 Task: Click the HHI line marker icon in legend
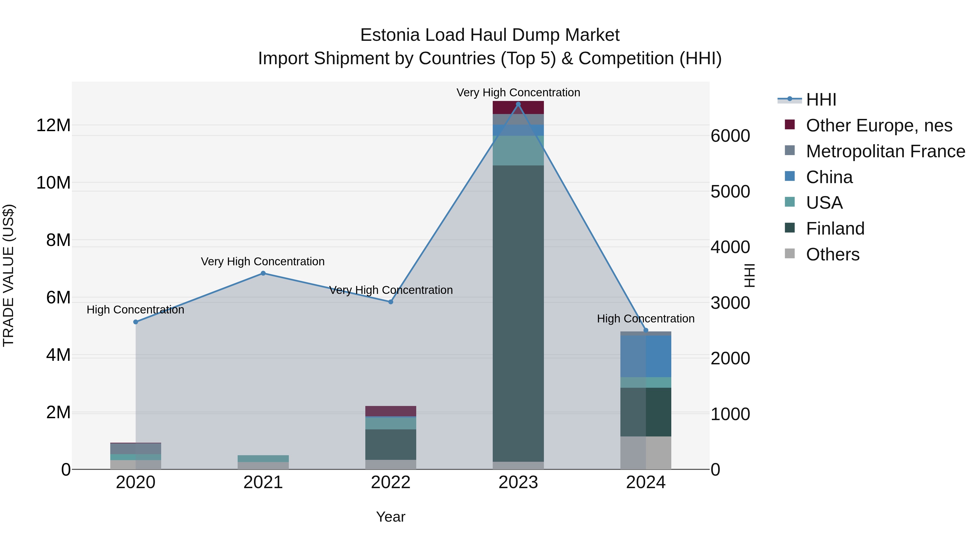(x=790, y=99)
